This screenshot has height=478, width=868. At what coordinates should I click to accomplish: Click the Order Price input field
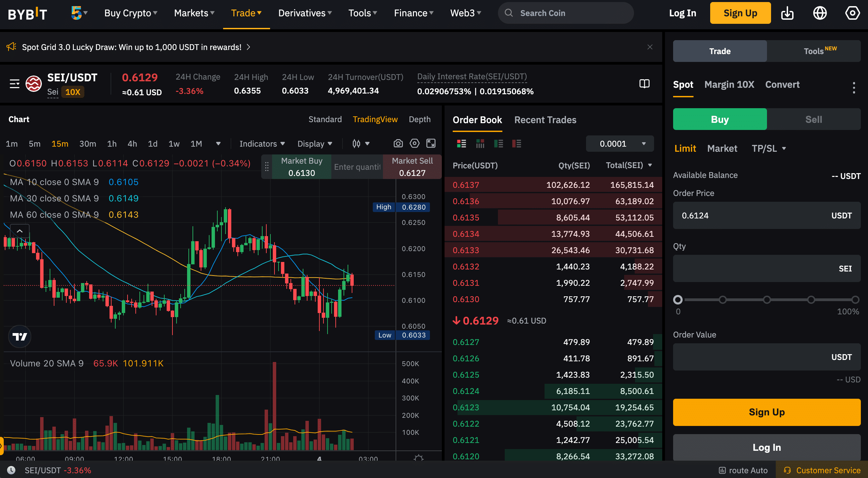767,215
